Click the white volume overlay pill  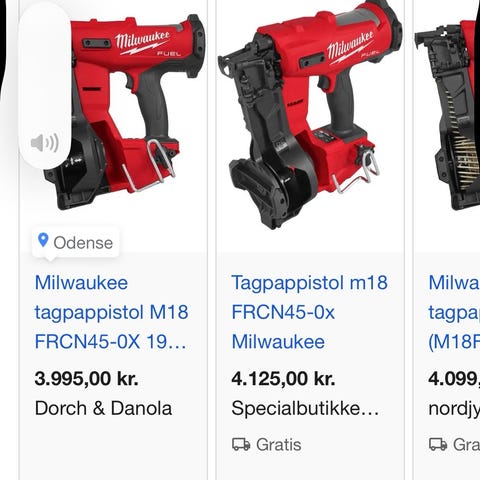45,85
